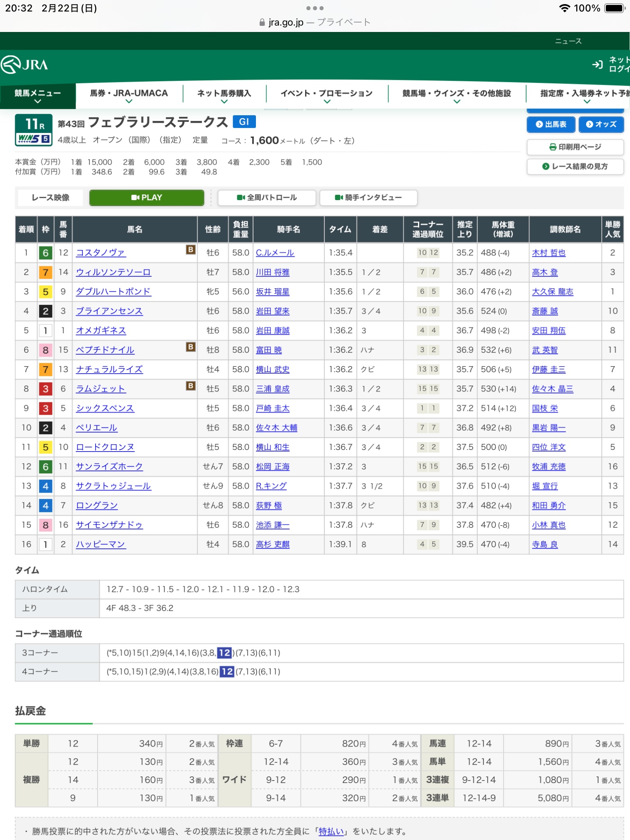
Task: Open horse page for シックスペンス
Action: tap(105, 408)
